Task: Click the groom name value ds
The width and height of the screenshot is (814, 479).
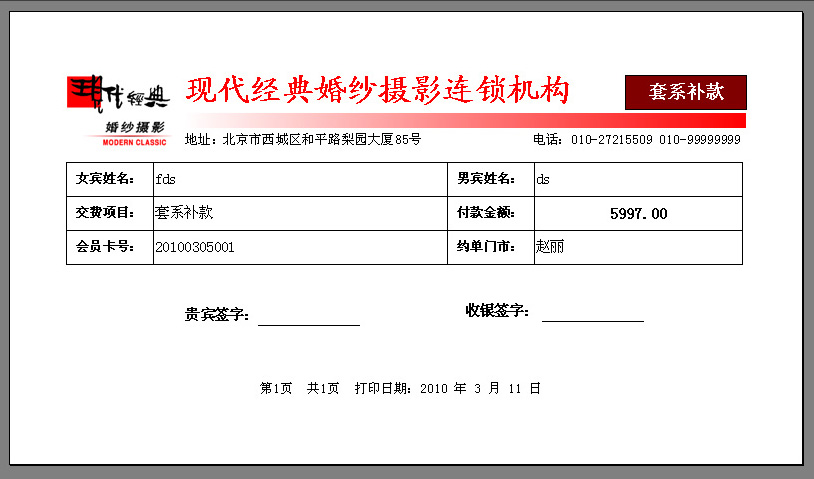Action: [543, 180]
